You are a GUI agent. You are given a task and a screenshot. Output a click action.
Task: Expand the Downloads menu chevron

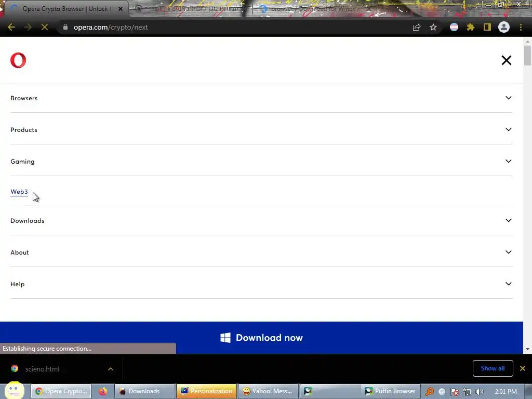[508, 220]
